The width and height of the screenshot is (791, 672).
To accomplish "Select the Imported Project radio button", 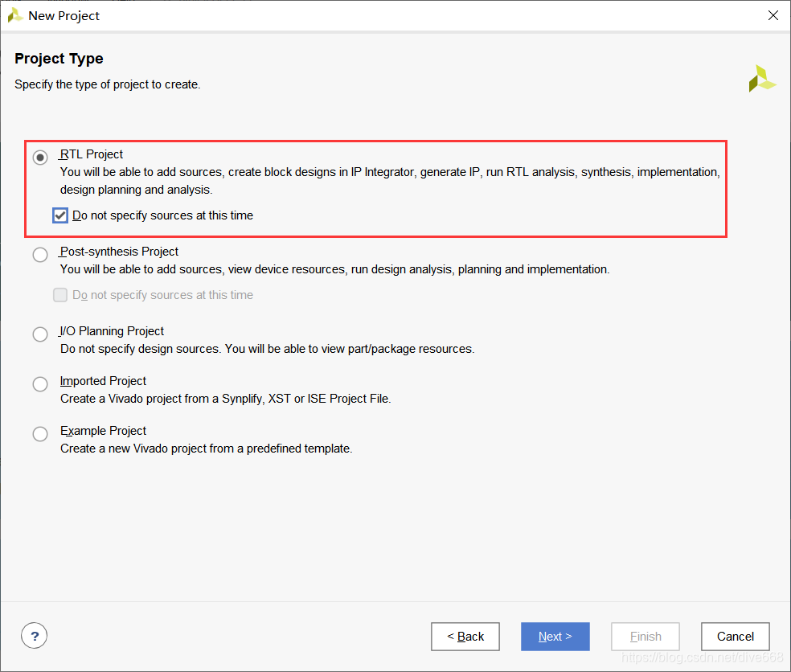I will [40, 384].
